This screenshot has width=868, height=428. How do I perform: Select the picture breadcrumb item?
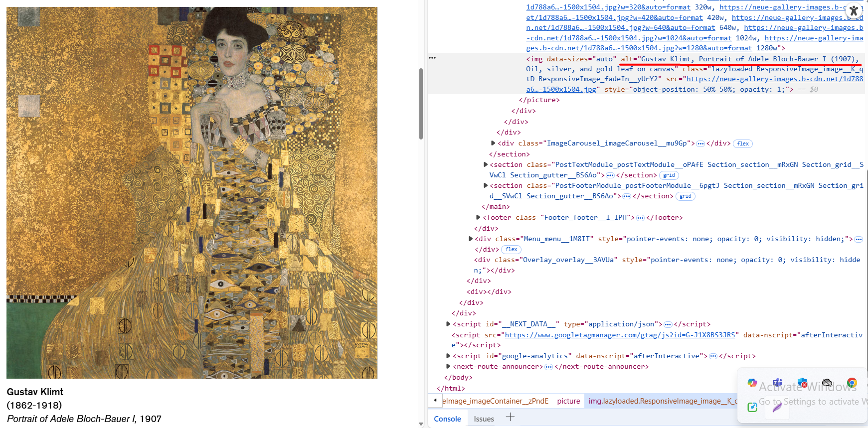568,401
